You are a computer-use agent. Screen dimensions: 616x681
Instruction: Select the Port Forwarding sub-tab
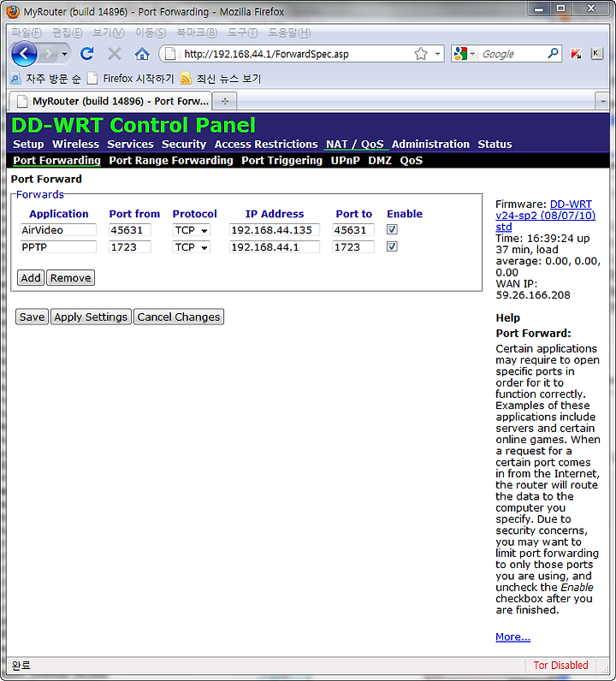pyautogui.click(x=57, y=160)
